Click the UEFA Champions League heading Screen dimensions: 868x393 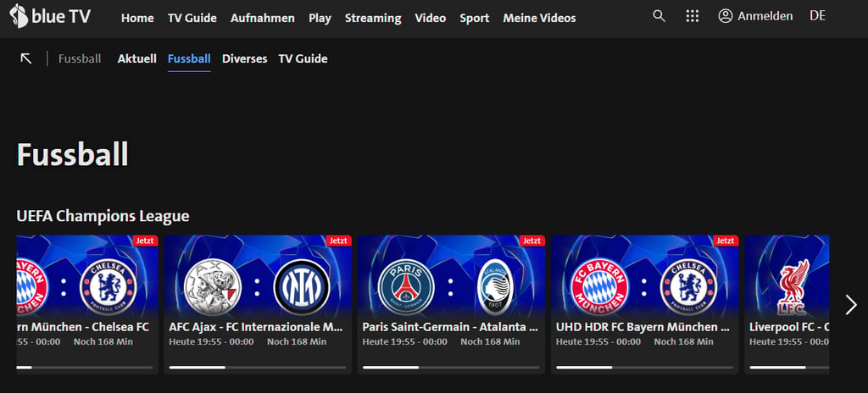click(x=103, y=216)
